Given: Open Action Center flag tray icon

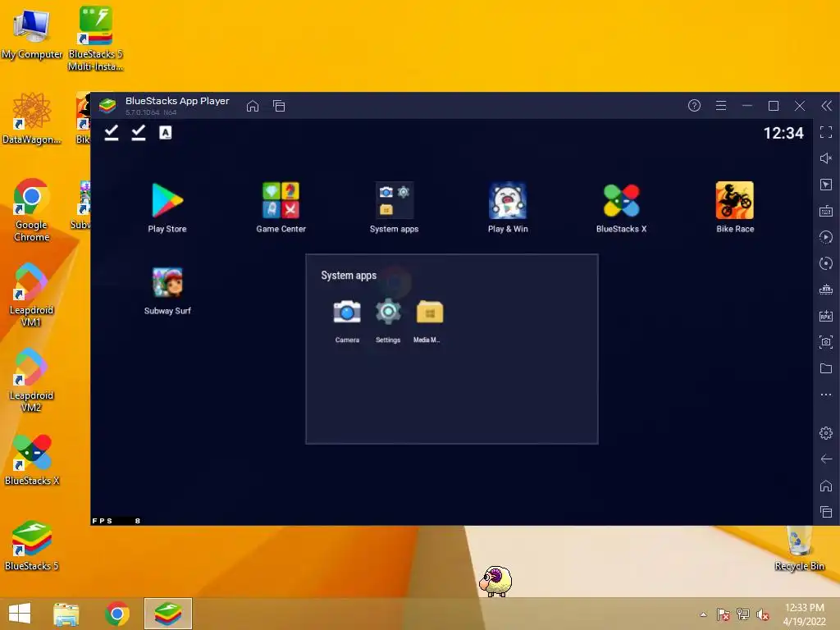Looking at the screenshot, I should coord(724,614).
